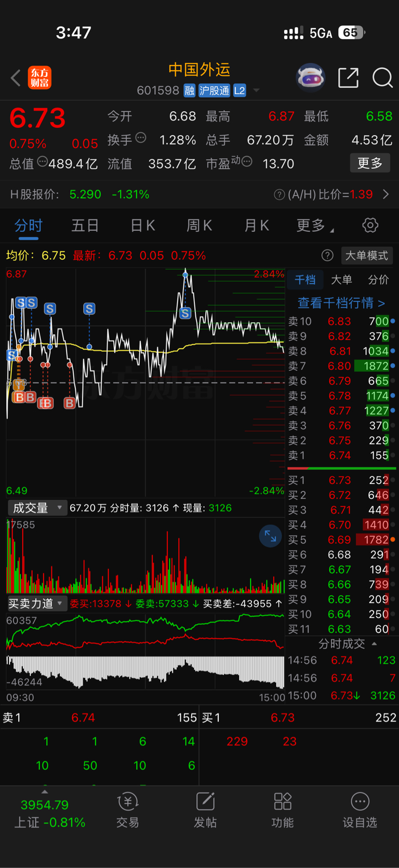Open the robot assistant avatar
The image size is (399, 868).
tap(310, 78)
